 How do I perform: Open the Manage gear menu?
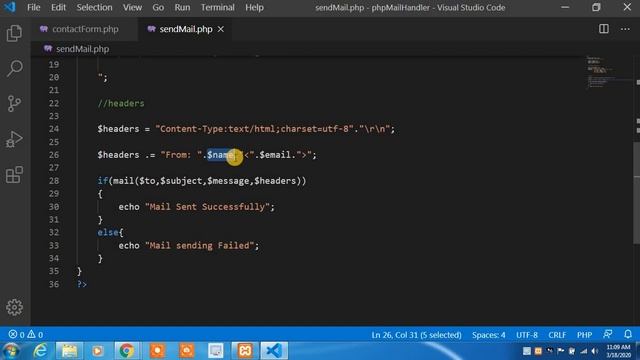[14, 307]
